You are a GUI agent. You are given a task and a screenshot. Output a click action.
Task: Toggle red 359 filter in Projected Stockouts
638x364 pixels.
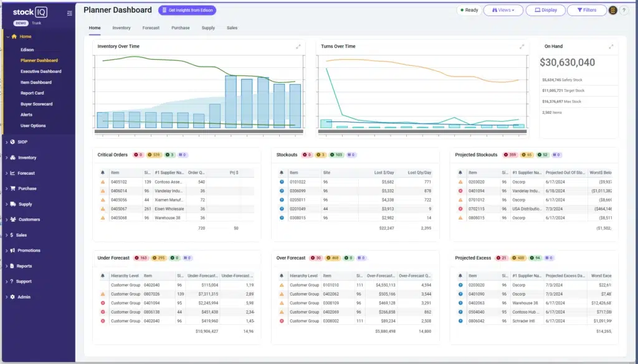[x=511, y=155]
